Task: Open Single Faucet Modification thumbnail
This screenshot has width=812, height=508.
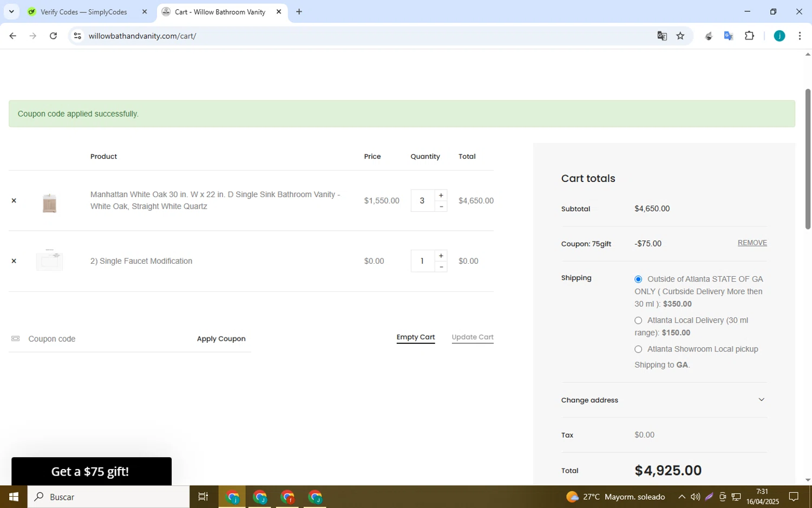Action: pos(49,260)
